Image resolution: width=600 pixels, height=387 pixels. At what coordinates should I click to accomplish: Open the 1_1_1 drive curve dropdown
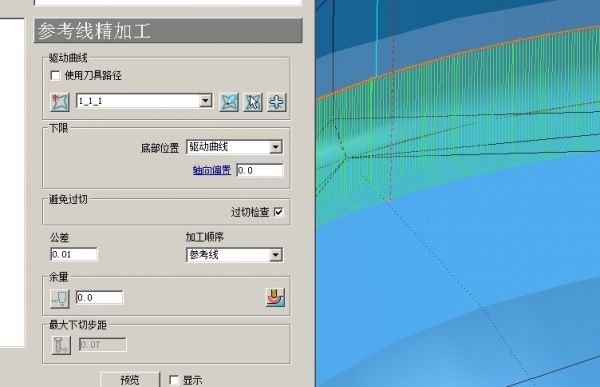pos(205,101)
